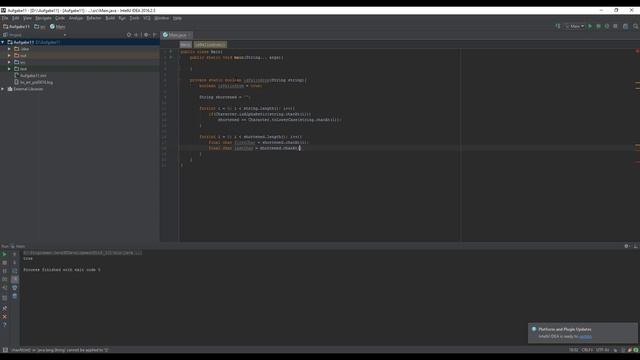Click Stop in the Run panel sidebar
The width and height of the screenshot is (640, 360).
click(4, 262)
